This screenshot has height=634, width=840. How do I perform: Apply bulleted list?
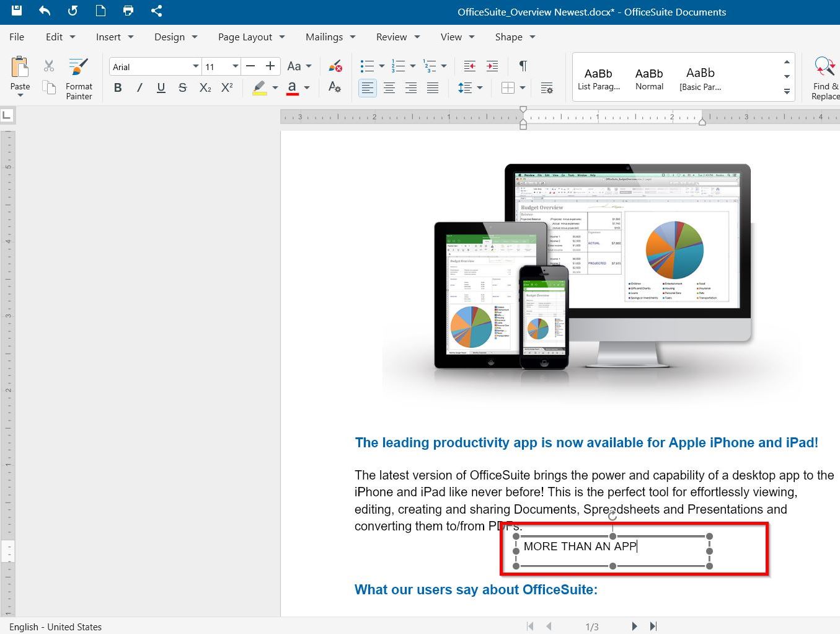(x=367, y=66)
